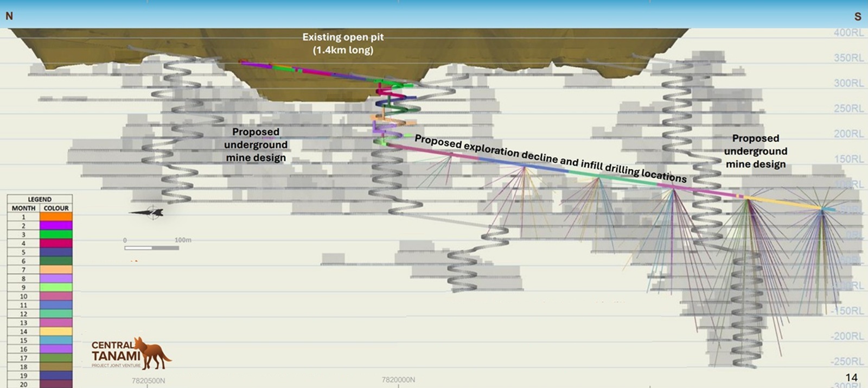
Task: Click the COLOUR column header
Action: point(56,208)
